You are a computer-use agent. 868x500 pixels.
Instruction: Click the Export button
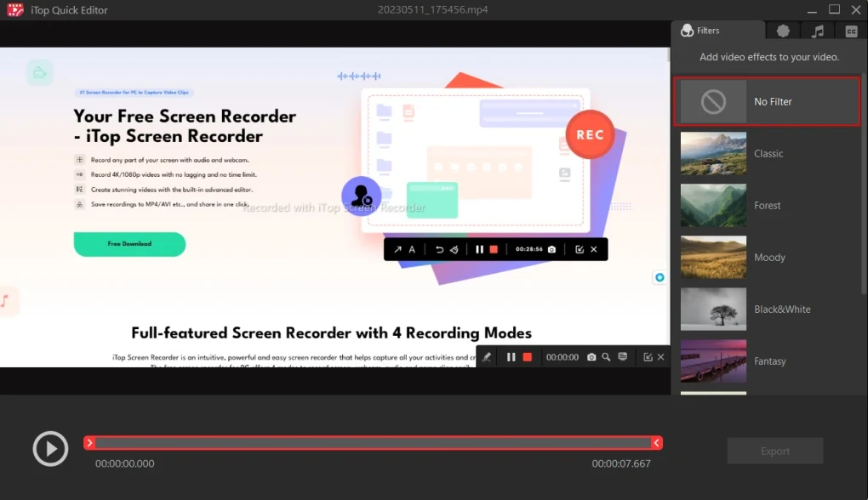774,451
